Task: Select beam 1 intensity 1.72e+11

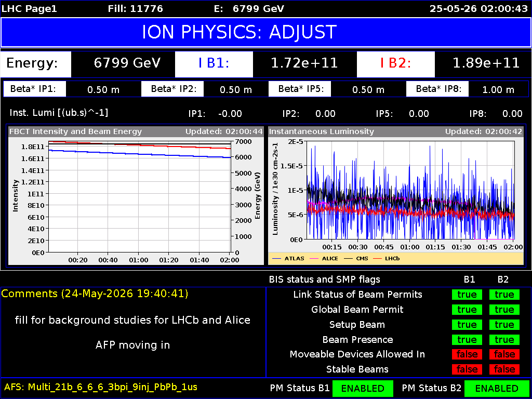Action: (304, 63)
